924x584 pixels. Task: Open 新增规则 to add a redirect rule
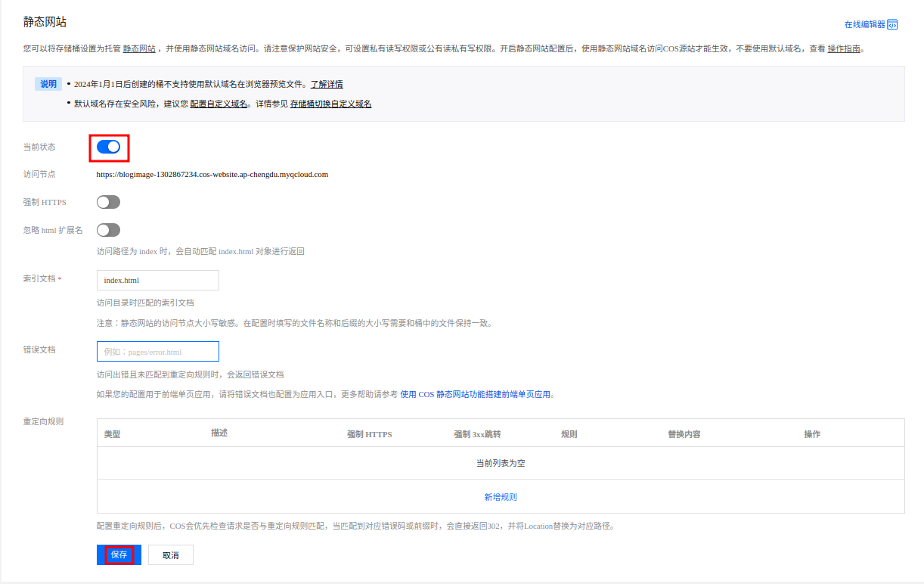[499, 496]
